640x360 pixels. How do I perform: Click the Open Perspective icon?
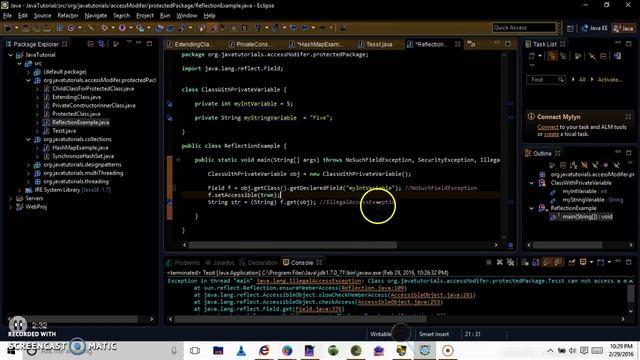pos(570,28)
